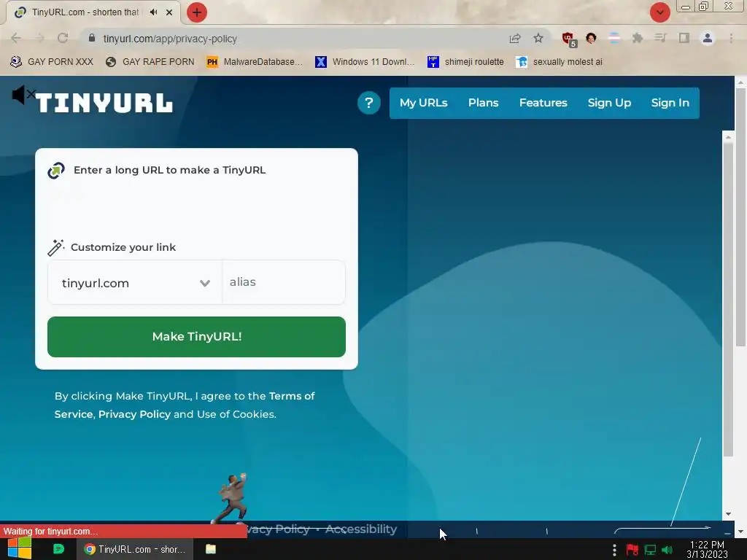747x560 pixels.
Task: Open the green chat app taskbar icon
Action: [58, 549]
